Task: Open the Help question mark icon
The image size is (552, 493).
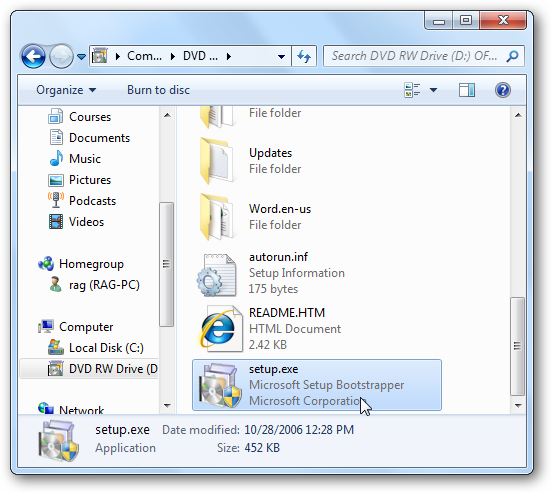Action: [503, 90]
